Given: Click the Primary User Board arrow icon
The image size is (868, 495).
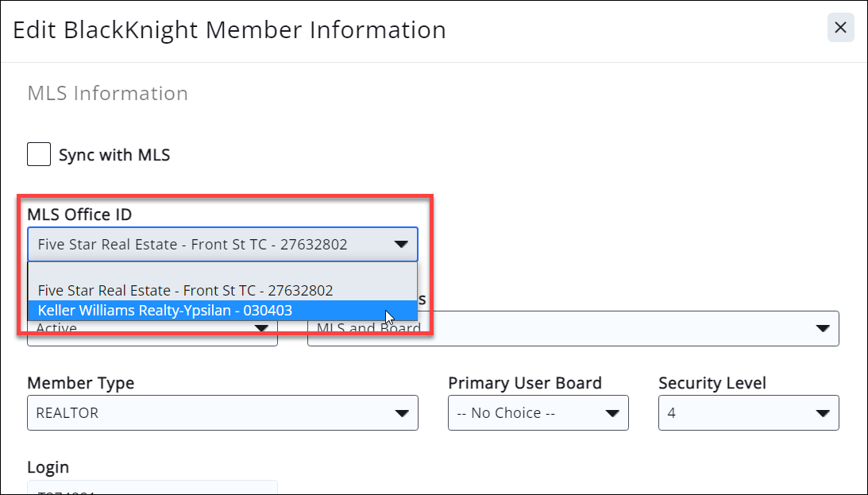Looking at the screenshot, I should coord(611,413).
